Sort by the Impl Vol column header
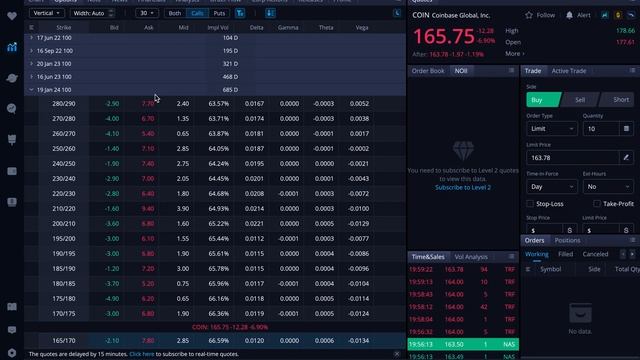The image size is (640, 360). point(218,27)
